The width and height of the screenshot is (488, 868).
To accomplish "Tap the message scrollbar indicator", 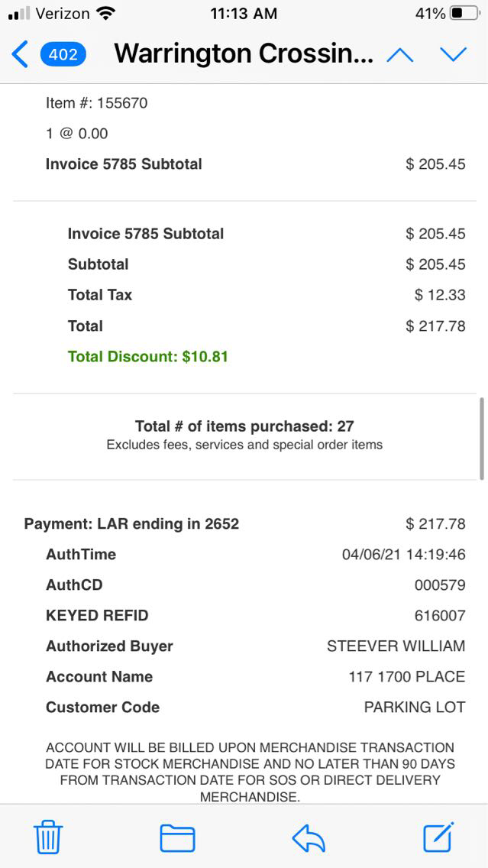I will tap(481, 438).
